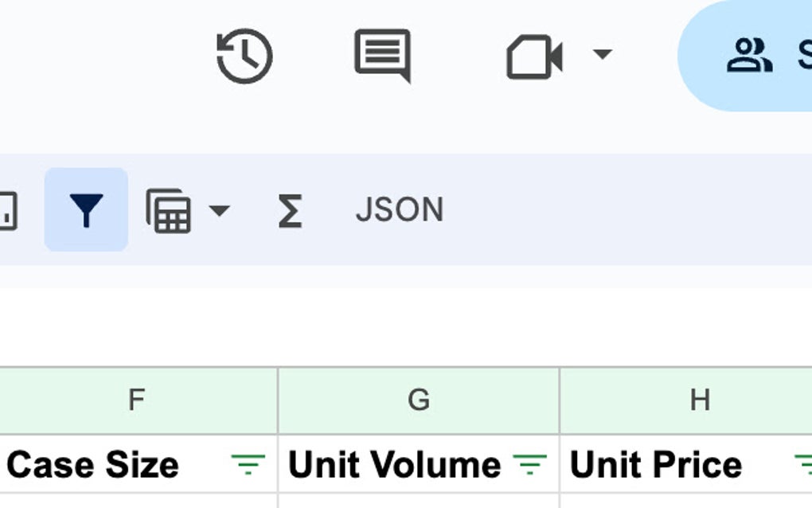Select the Unit Volume header cell
812x508 pixels.
[394, 464]
